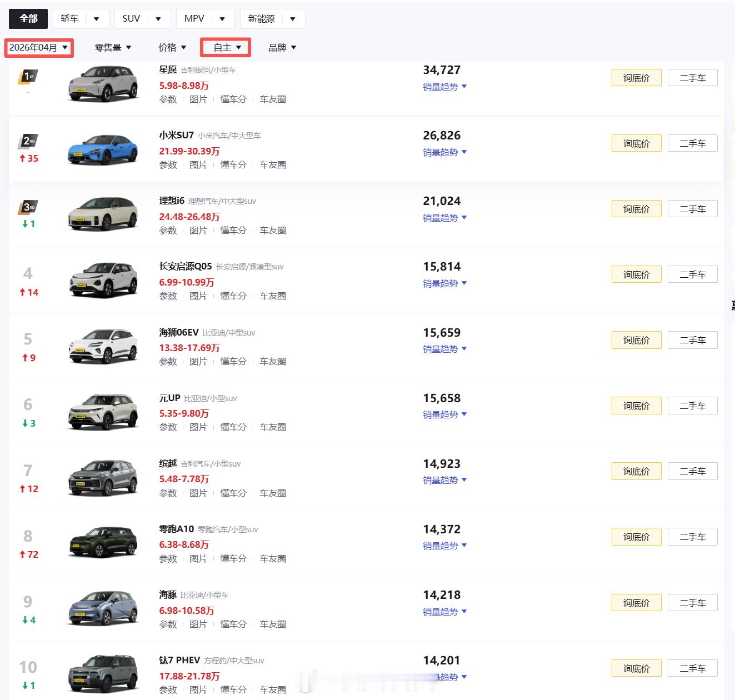
Task: Expand the 轿车 dropdown arrow
Action: click(x=97, y=19)
